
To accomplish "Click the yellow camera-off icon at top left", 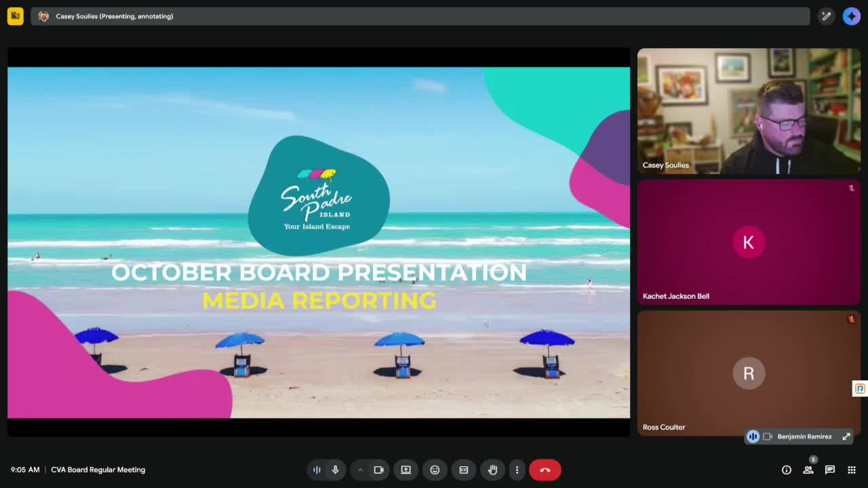I will (15, 16).
